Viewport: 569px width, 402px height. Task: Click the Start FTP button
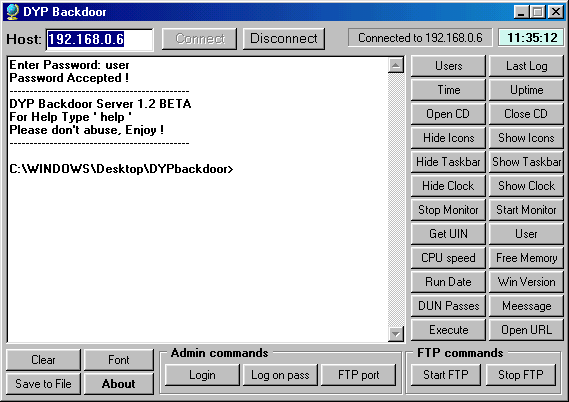(446, 375)
